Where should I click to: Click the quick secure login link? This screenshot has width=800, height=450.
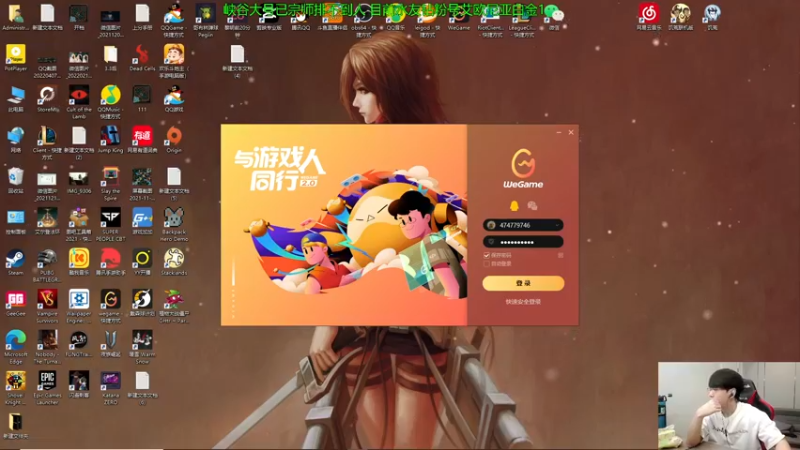[523, 302]
